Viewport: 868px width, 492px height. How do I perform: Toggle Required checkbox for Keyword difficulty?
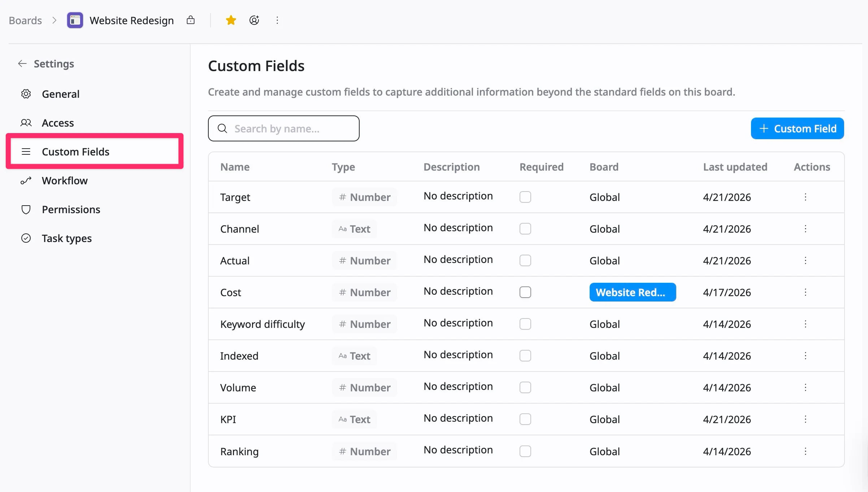pyautogui.click(x=525, y=324)
